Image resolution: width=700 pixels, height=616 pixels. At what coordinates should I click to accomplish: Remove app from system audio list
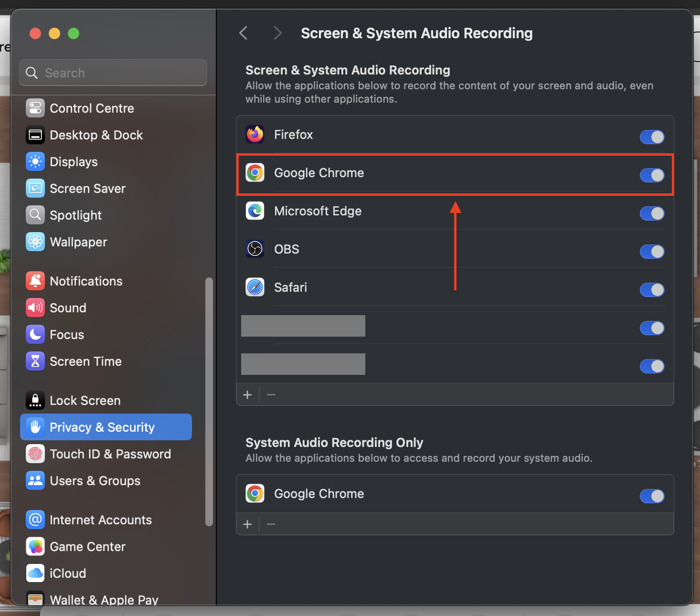click(271, 524)
